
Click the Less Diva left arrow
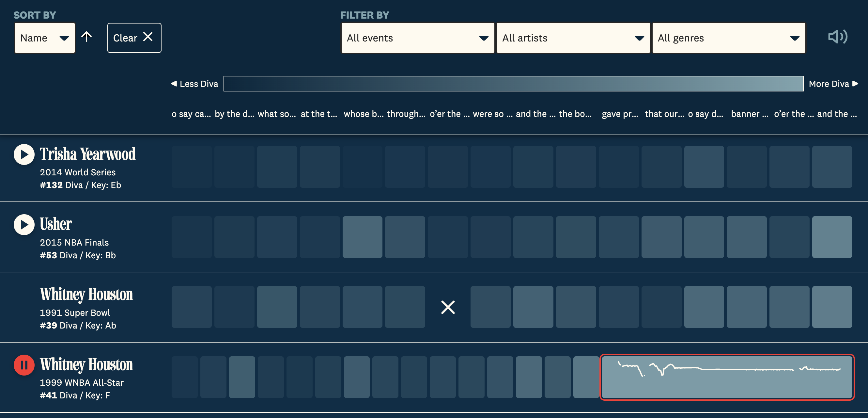click(x=174, y=84)
